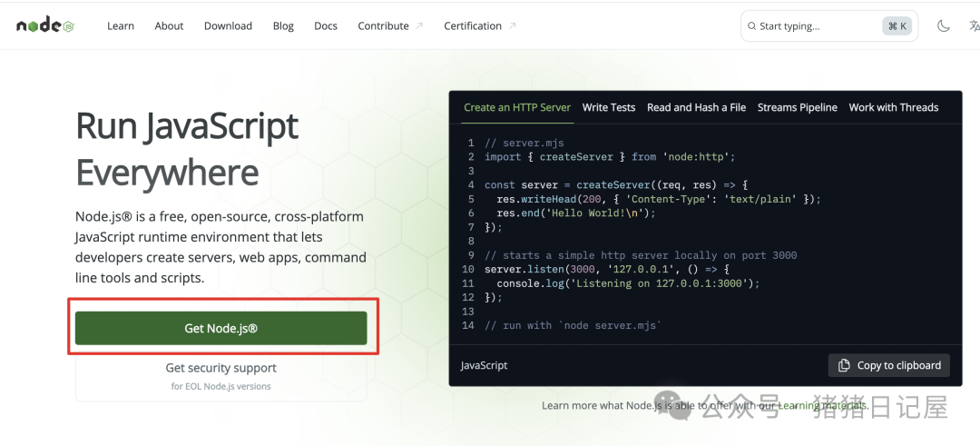This screenshot has width=980, height=446.
Task: Click the search magnifier icon
Action: coord(752,26)
